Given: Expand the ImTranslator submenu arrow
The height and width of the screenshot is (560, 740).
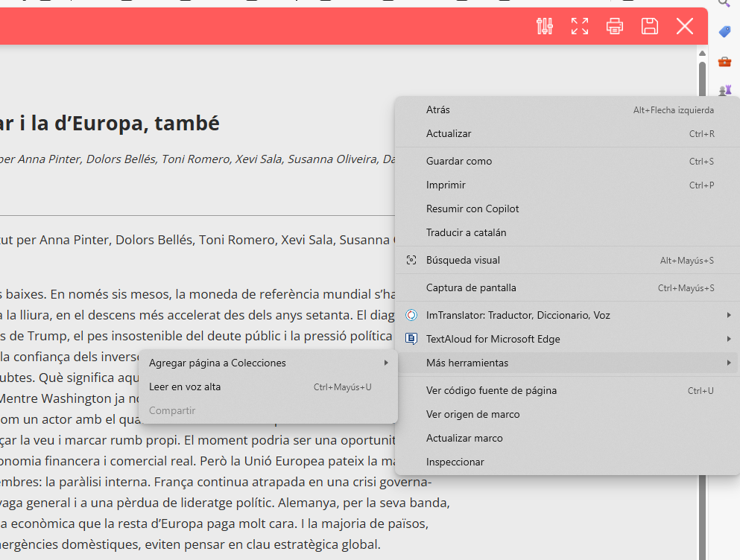Looking at the screenshot, I should pos(729,315).
